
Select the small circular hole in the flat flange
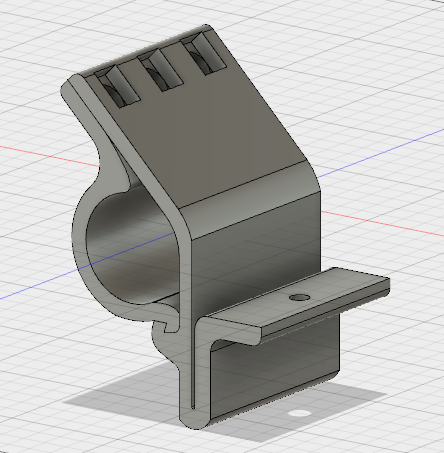(x=299, y=297)
